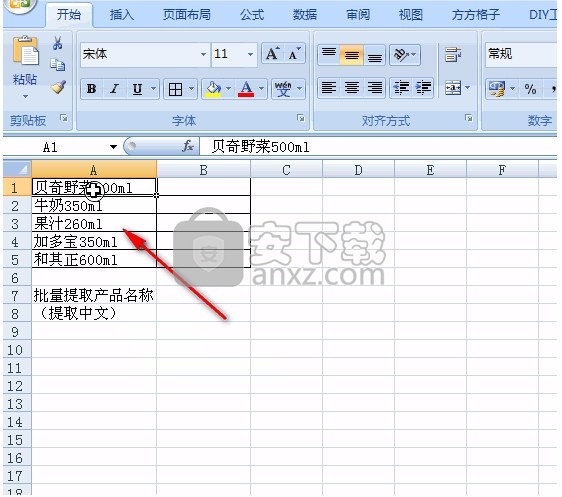
Task: Toggle align text right
Action: [x=374, y=87]
